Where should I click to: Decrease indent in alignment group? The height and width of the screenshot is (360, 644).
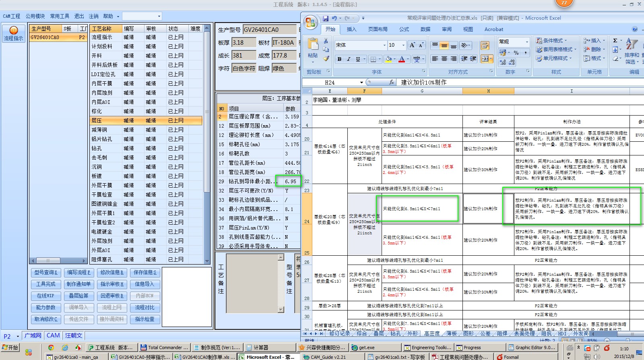464,59
